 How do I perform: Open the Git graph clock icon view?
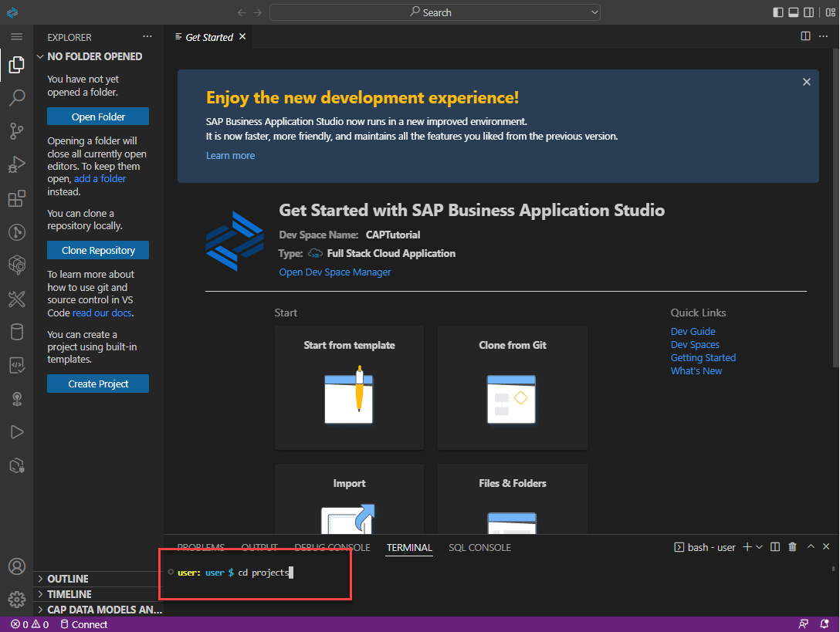(17, 232)
